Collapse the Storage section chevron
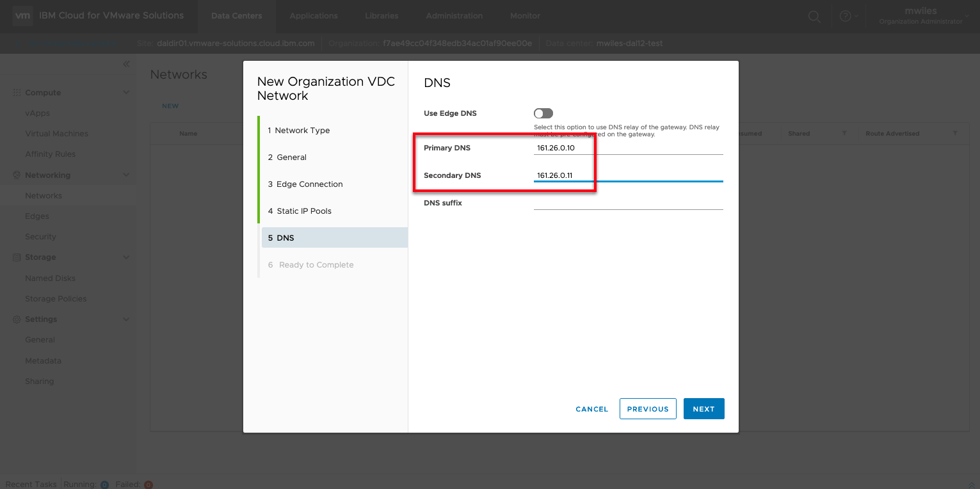The height and width of the screenshot is (489, 980). (x=126, y=257)
